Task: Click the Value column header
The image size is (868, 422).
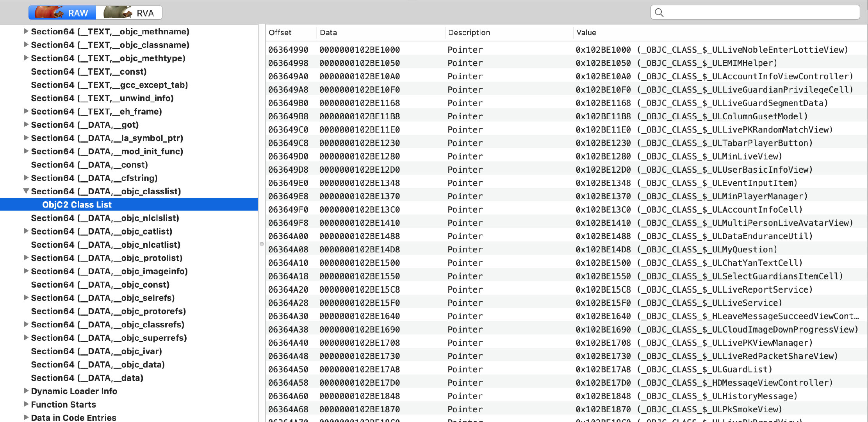Action: click(x=586, y=33)
